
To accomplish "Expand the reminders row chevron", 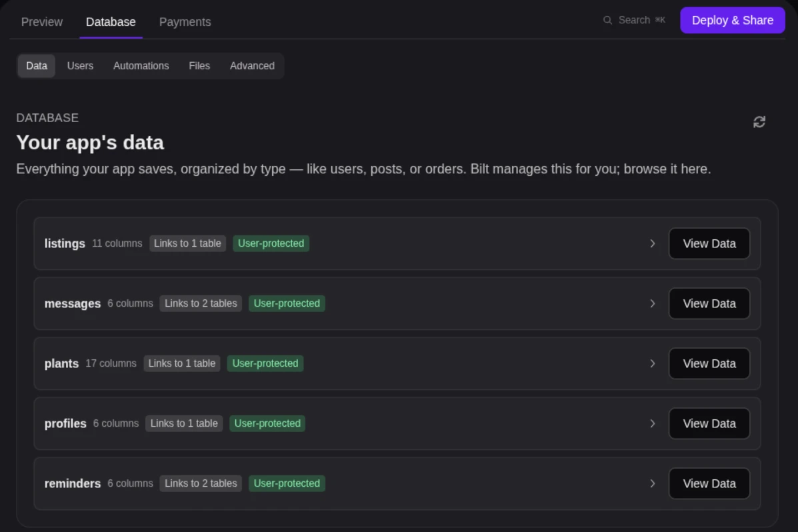I will pyautogui.click(x=652, y=483).
